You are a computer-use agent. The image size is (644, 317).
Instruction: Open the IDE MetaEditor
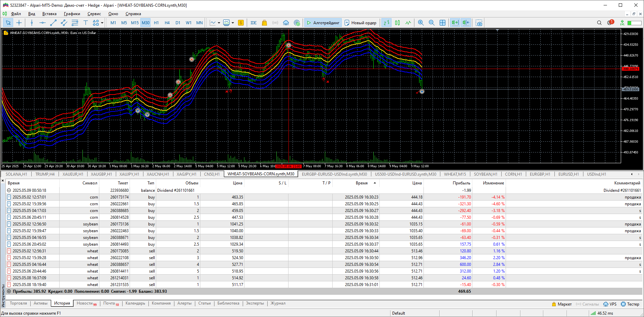[253, 23]
